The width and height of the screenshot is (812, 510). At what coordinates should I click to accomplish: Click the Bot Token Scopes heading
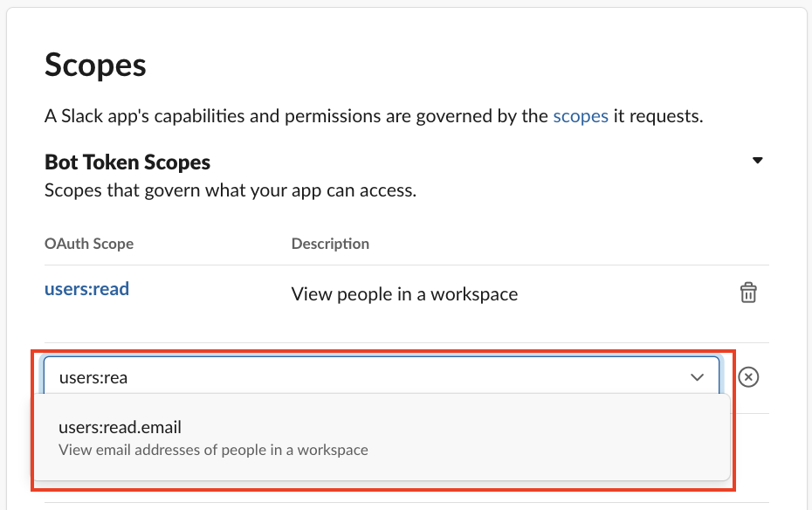127,162
